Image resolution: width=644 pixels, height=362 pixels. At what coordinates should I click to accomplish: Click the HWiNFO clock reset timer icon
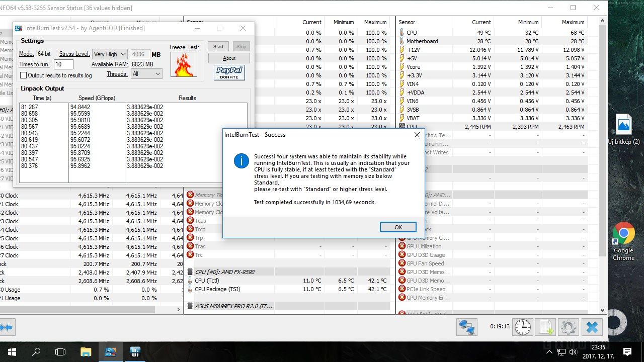[523, 327]
